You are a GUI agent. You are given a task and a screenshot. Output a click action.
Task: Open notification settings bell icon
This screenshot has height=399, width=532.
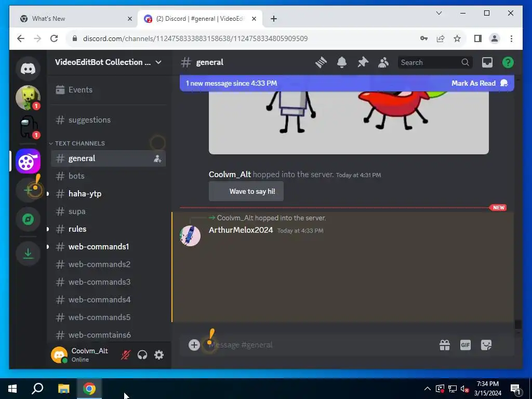(x=342, y=62)
